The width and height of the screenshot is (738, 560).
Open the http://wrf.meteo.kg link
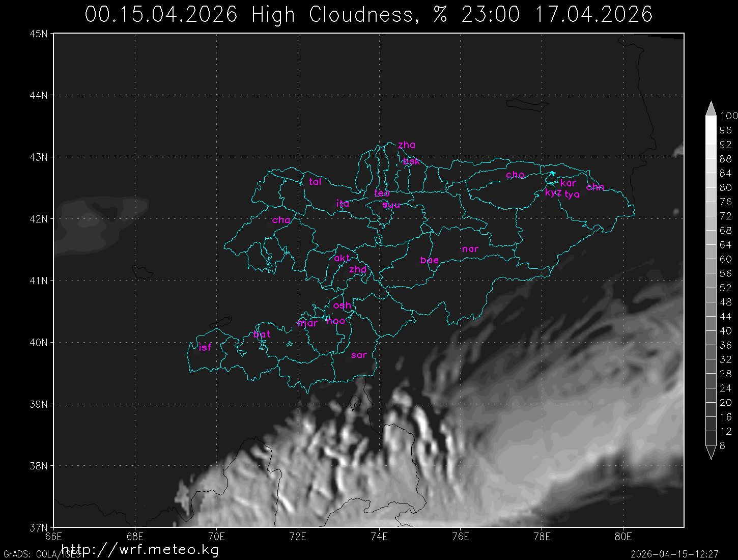140,550
